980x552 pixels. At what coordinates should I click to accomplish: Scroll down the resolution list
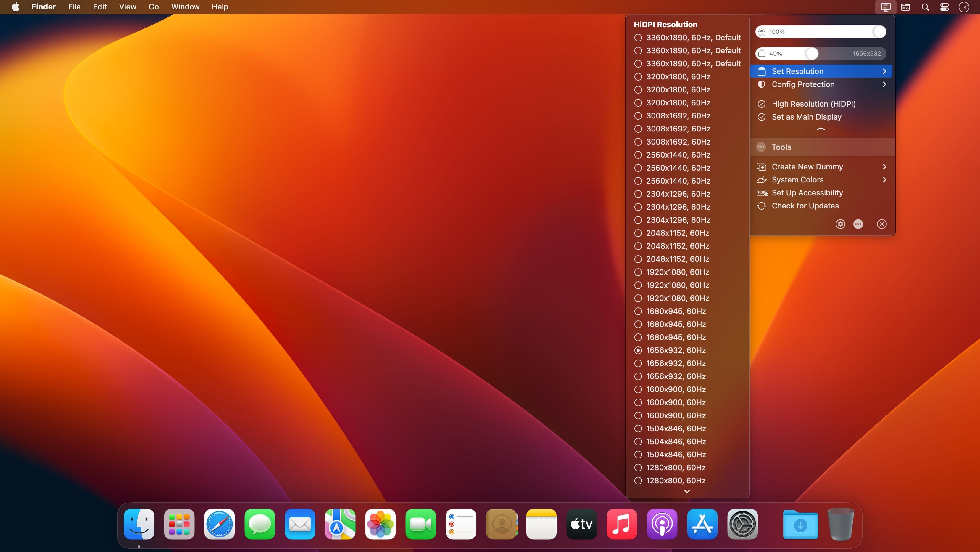[686, 491]
